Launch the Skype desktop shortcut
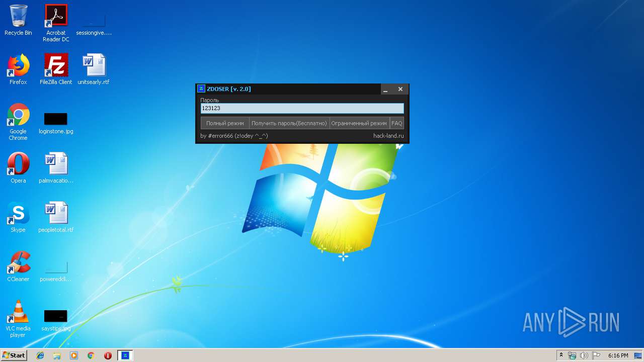 pyautogui.click(x=18, y=217)
